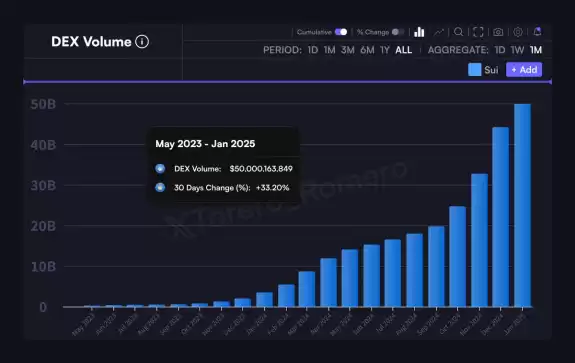Switch to bar chart view icon

[x=419, y=32]
